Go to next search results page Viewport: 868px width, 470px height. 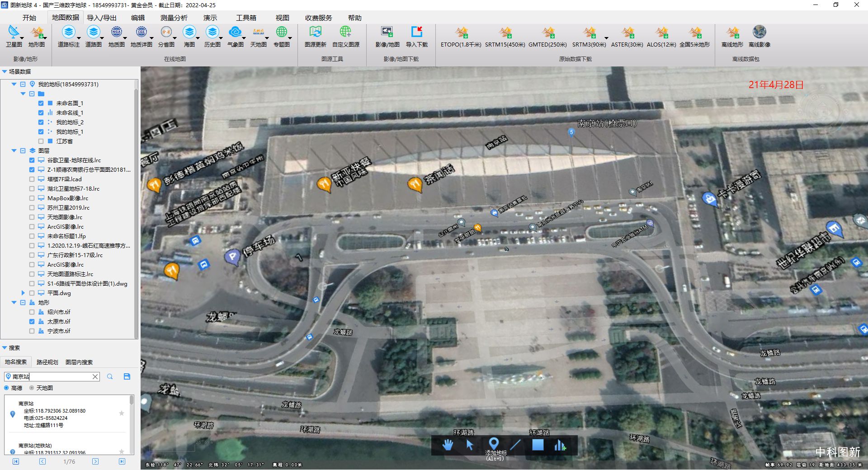click(95, 461)
